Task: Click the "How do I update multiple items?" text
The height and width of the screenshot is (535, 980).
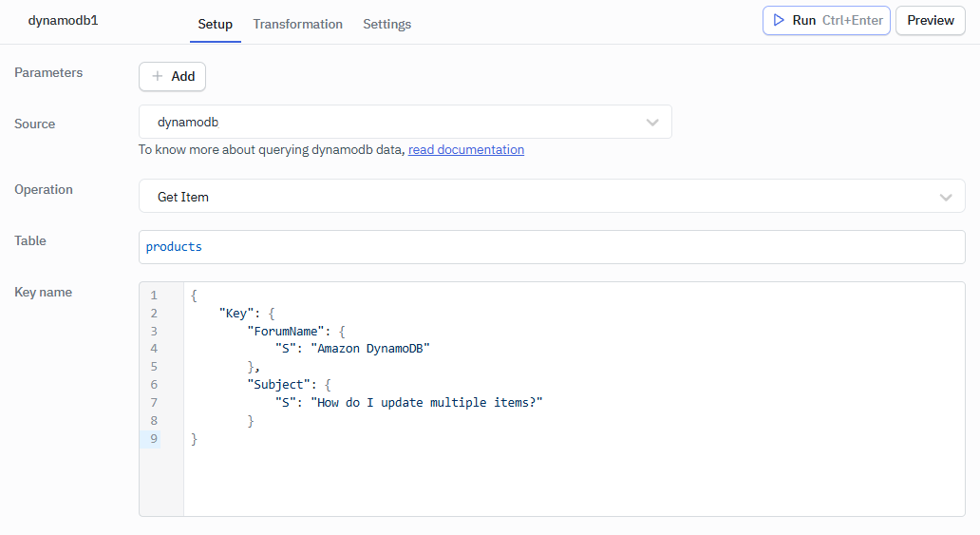Action: [x=425, y=403]
